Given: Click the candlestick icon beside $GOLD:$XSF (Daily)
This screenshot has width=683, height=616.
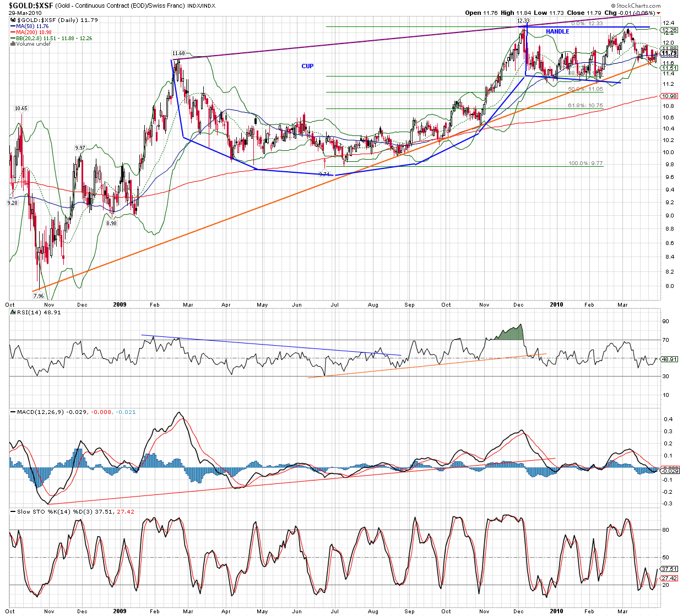Looking at the screenshot, I should click(13, 20).
